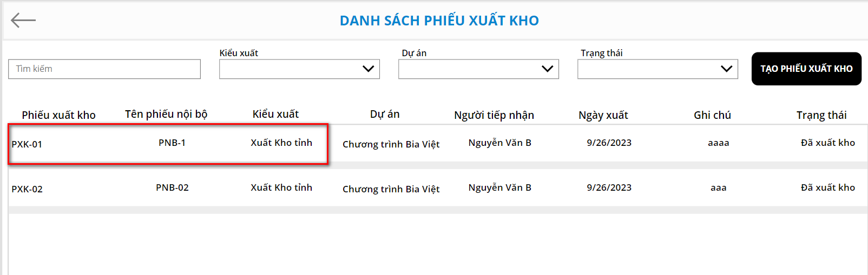Image resolution: width=868 pixels, height=275 pixels.
Task: Click the Trạng thái column header
Action: (x=821, y=115)
